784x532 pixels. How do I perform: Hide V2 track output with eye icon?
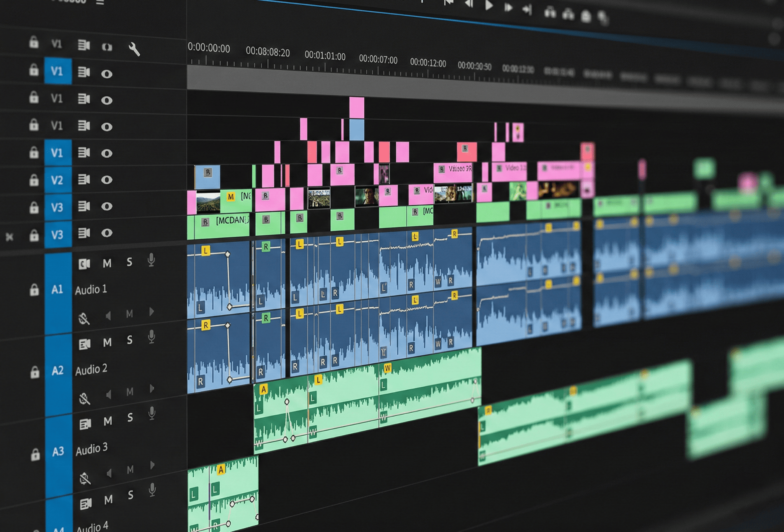tap(106, 180)
